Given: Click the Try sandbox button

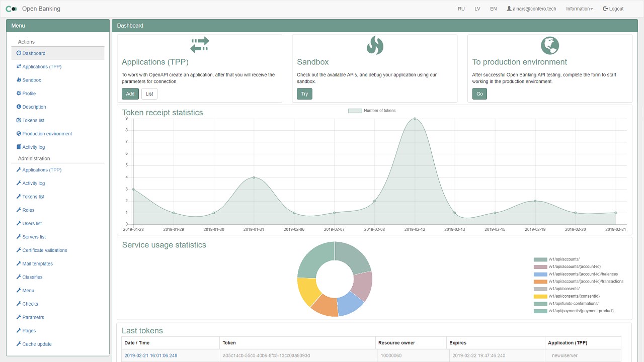Looking at the screenshot, I should click(x=304, y=94).
